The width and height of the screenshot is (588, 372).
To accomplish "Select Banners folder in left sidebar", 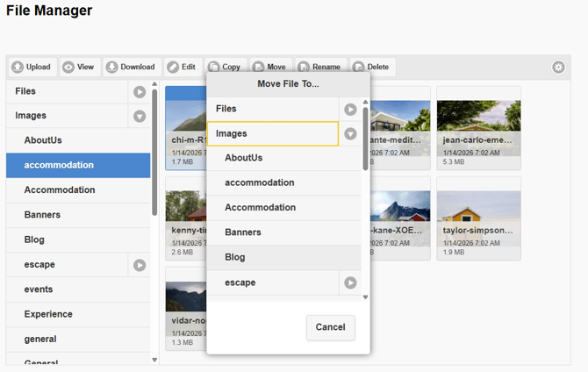I will click(78, 215).
